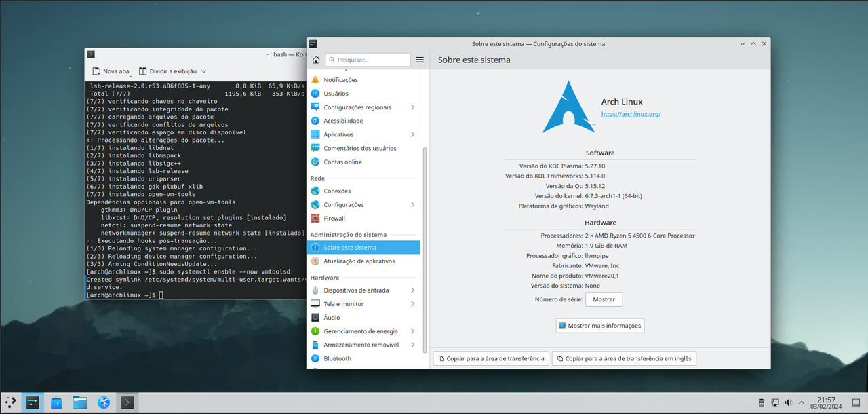The height and width of the screenshot is (414, 868).
Task: Select Notificações in the sidebar
Action: pyautogui.click(x=364, y=80)
